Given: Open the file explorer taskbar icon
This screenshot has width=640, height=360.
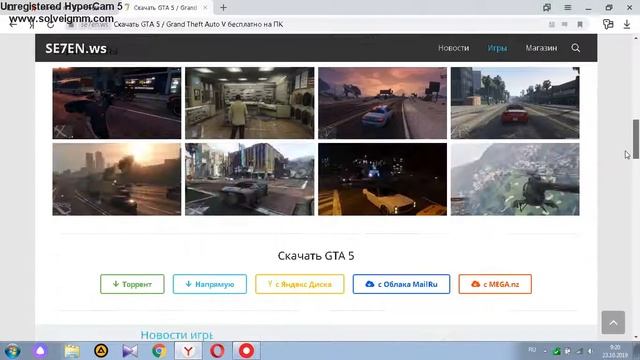Looking at the screenshot, I should point(72,351).
